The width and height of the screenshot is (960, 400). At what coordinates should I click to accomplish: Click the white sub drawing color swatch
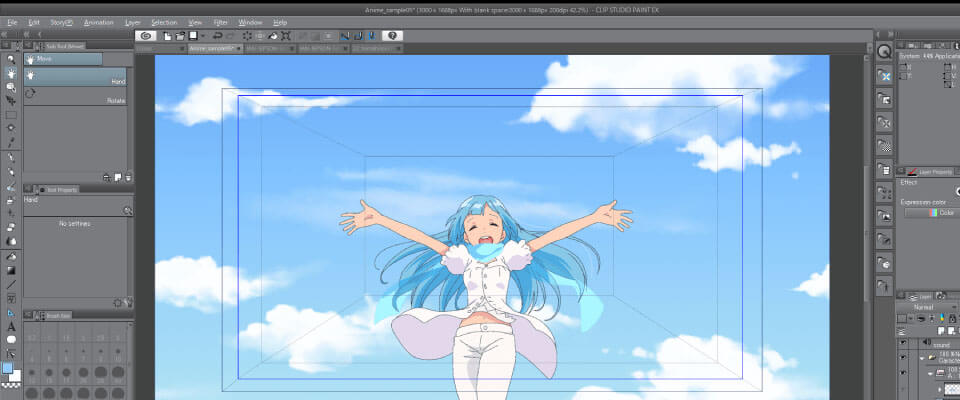click(x=17, y=375)
